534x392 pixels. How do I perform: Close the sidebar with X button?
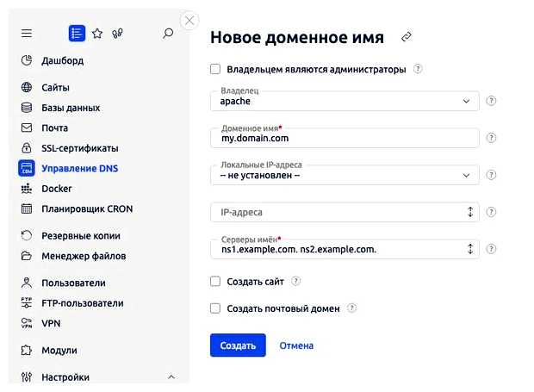tap(189, 21)
